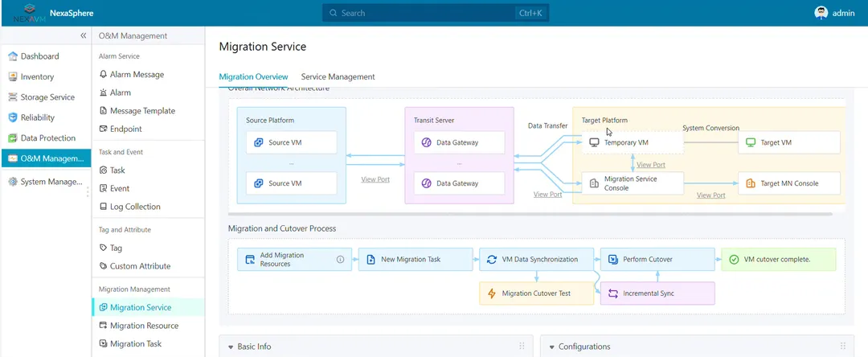Click the Target VM green monitor icon

(751, 142)
